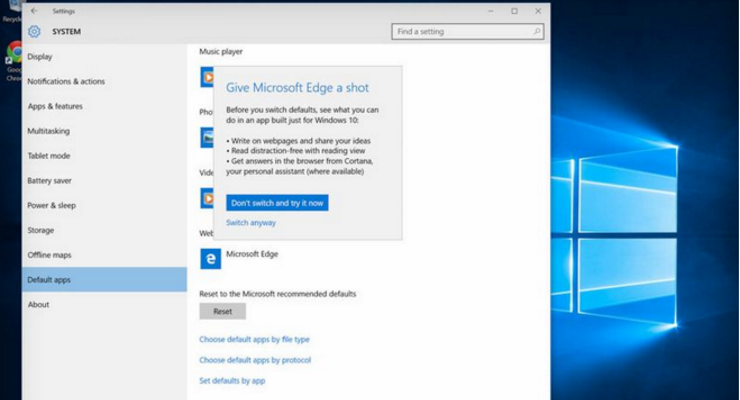Click the System gear icon
This screenshot has width=740, height=400.
click(34, 32)
